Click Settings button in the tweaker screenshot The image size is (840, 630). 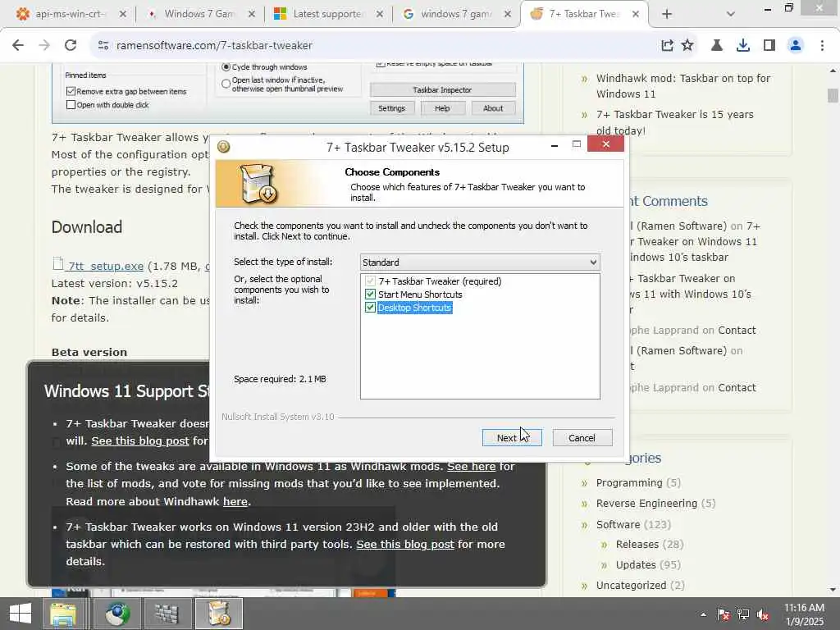[391, 108]
